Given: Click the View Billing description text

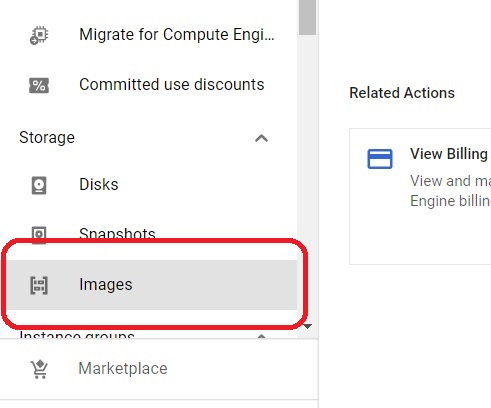Looking at the screenshot, I should [450, 191].
